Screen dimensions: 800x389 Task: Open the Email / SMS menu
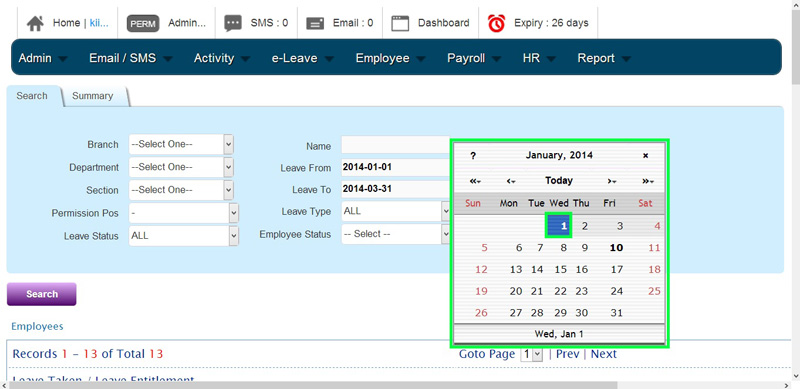click(x=131, y=58)
